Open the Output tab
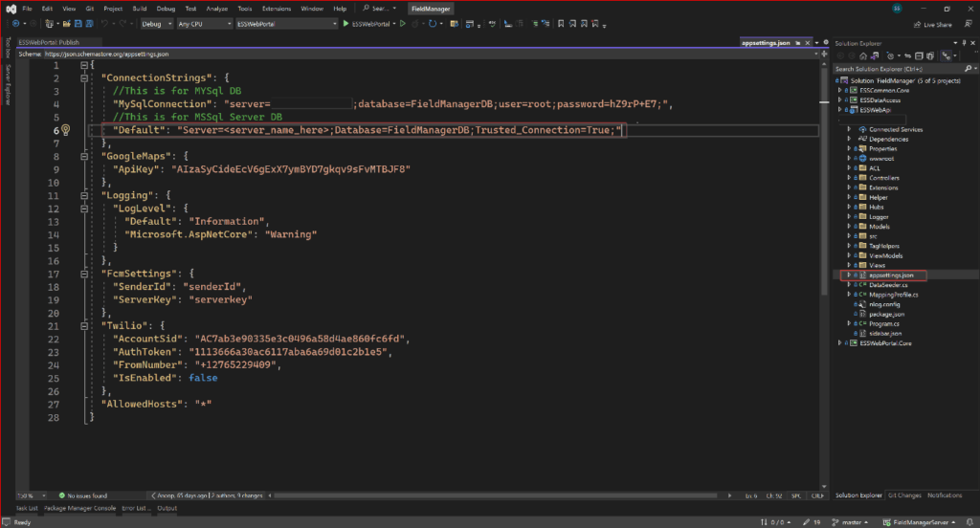 point(167,508)
